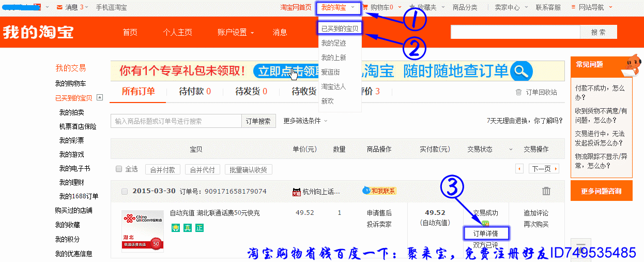Click the 收藏夹 star icon
Viewport: 644px width, 262px height.
point(412,7)
